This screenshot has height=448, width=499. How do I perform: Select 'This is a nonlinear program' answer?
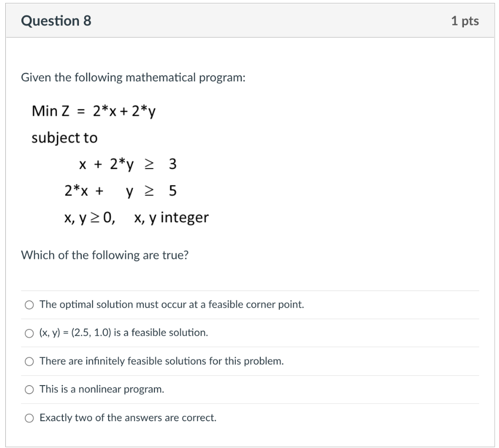point(29,389)
